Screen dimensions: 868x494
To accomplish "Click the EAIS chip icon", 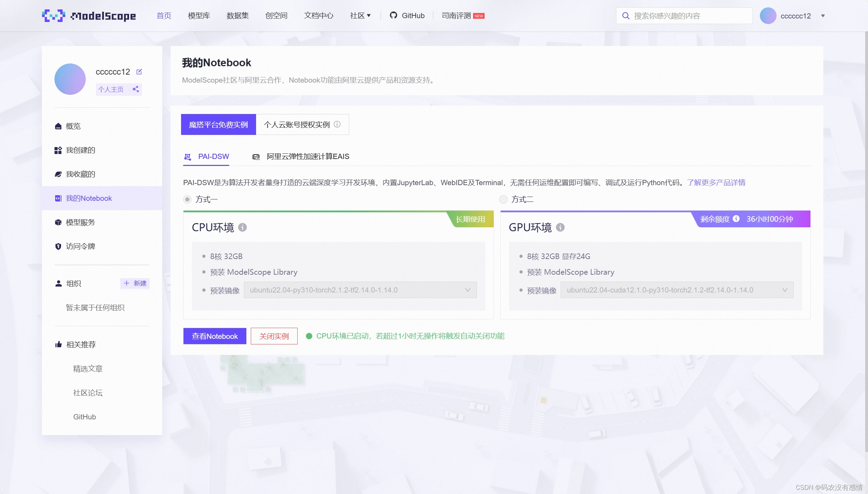I will click(x=256, y=157).
